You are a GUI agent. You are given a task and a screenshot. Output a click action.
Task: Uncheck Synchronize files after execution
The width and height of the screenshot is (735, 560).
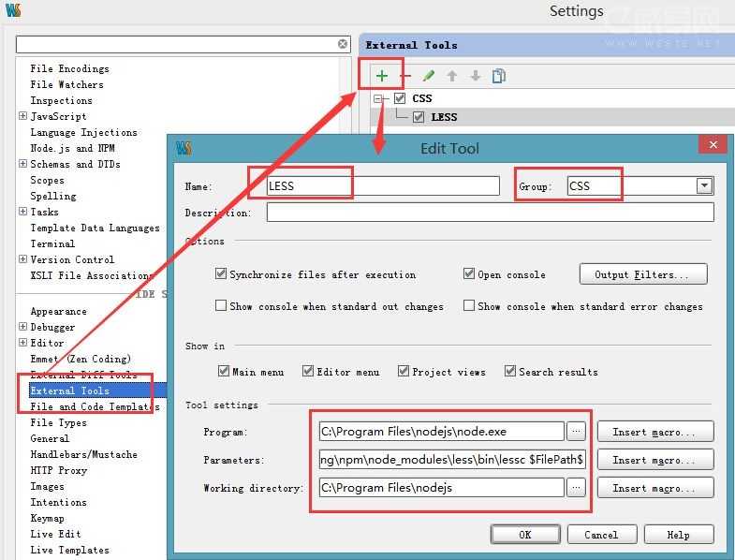click(220, 273)
